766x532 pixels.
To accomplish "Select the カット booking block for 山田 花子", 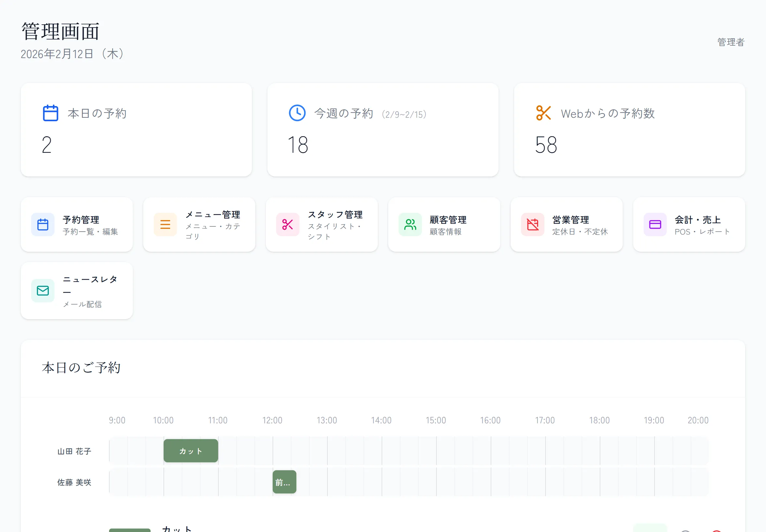I will (x=191, y=451).
